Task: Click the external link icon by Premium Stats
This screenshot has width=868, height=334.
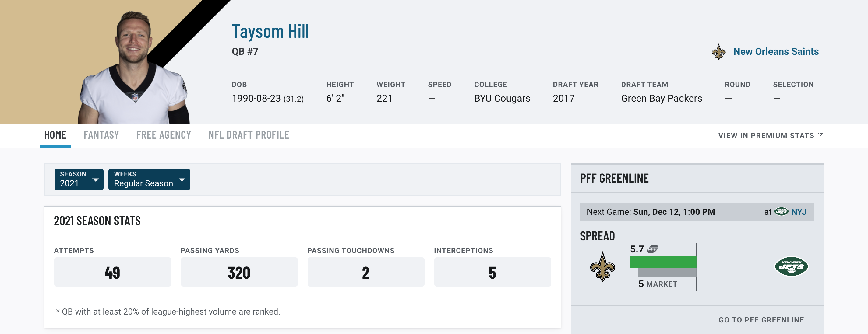Action: pos(820,135)
